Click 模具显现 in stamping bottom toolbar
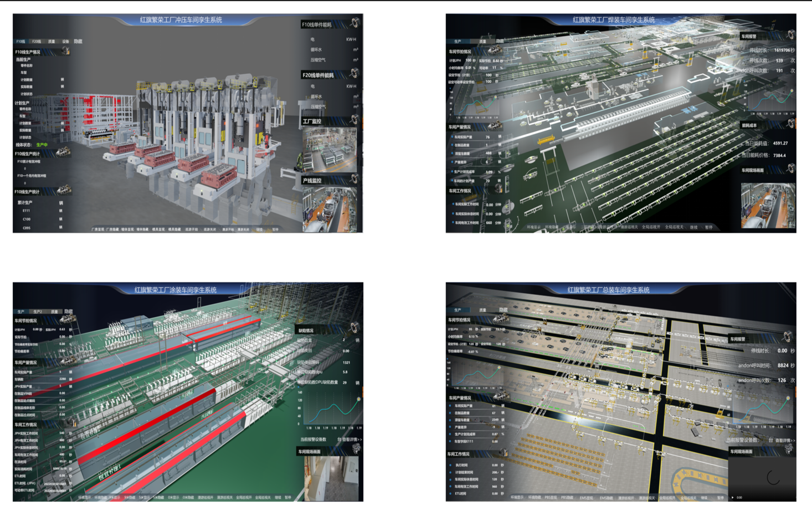 click(x=158, y=229)
